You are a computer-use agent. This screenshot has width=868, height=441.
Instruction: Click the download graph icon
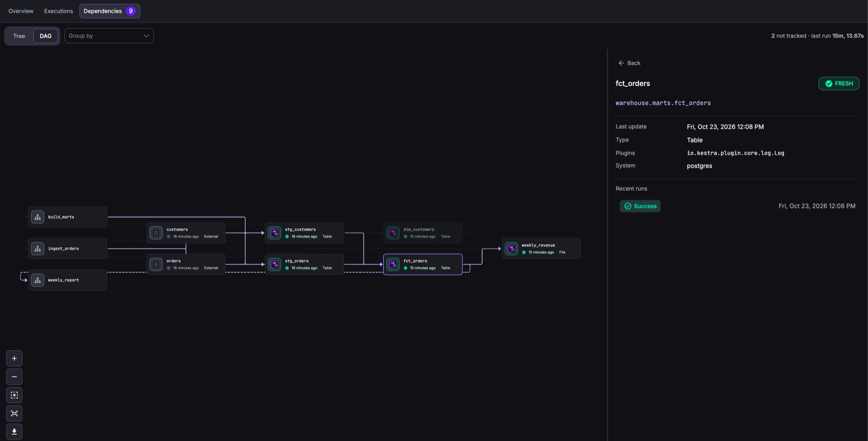(x=14, y=431)
